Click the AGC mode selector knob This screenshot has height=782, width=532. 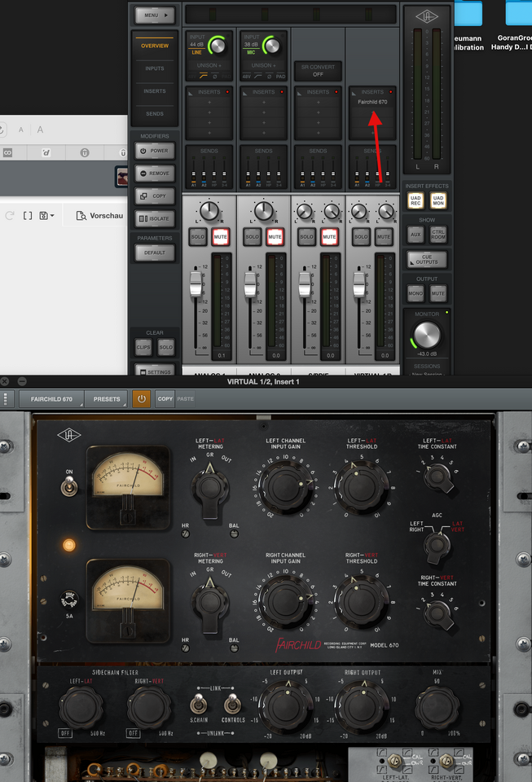point(437,546)
